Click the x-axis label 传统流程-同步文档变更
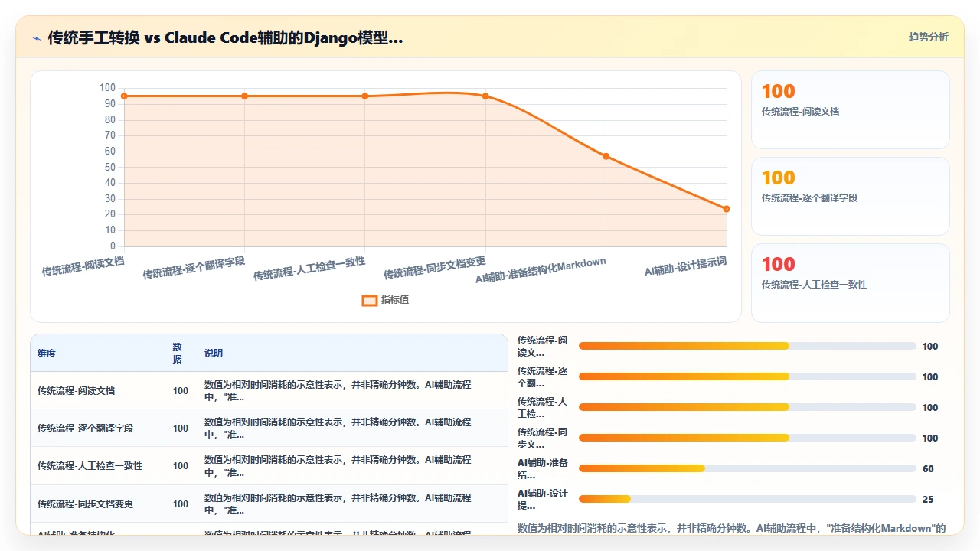 pyautogui.click(x=435, y=268)
